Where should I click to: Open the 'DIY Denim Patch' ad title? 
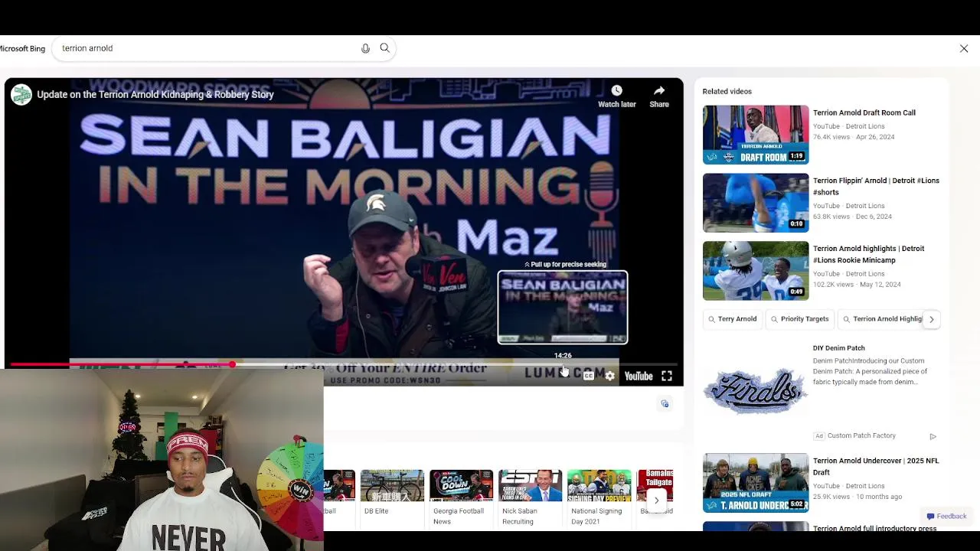click(x=838, y=348)
